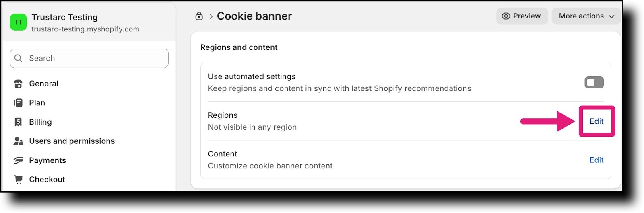Click Edit link for Content

tap(597, 160)
